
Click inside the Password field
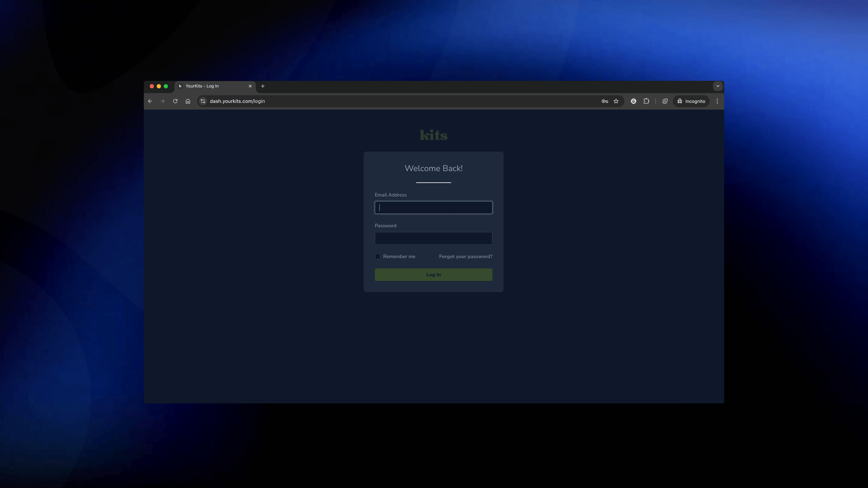(x=433, y=238)
